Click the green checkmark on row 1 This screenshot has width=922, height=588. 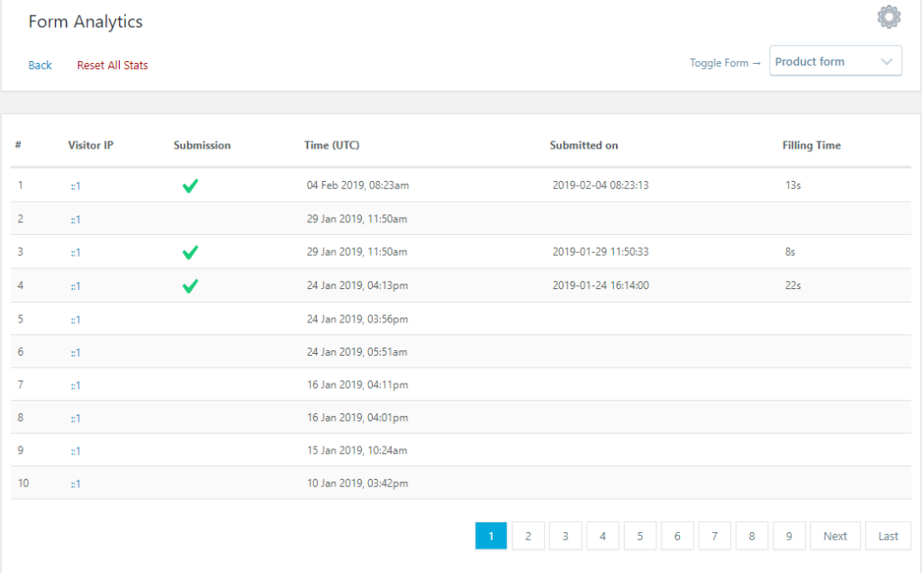pyautogui.click(x=189, y=185)
